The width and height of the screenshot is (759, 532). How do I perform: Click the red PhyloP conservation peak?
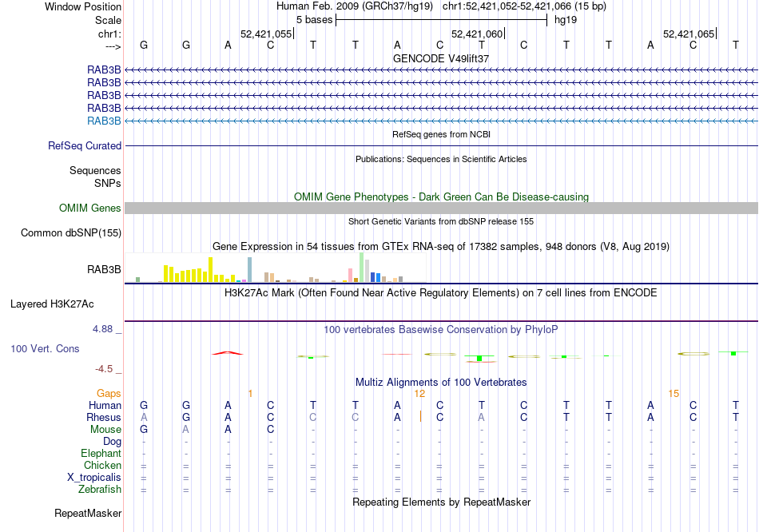[228, 353]
